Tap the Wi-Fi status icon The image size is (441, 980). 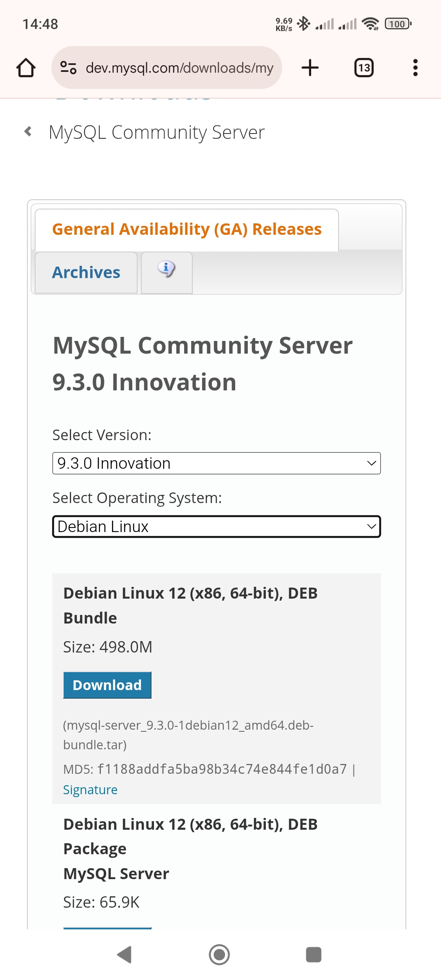370,24
